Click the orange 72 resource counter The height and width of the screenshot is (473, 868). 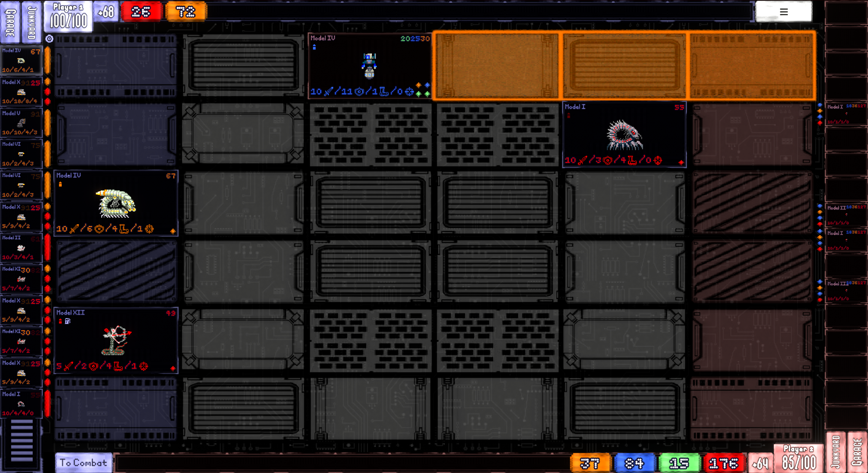pos(186,12)
